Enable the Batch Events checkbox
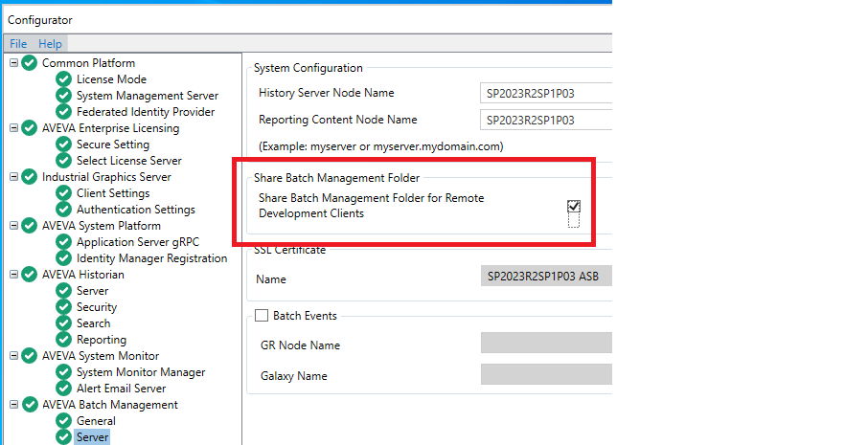Screen dimensions: 868x445 pos(262,316)
